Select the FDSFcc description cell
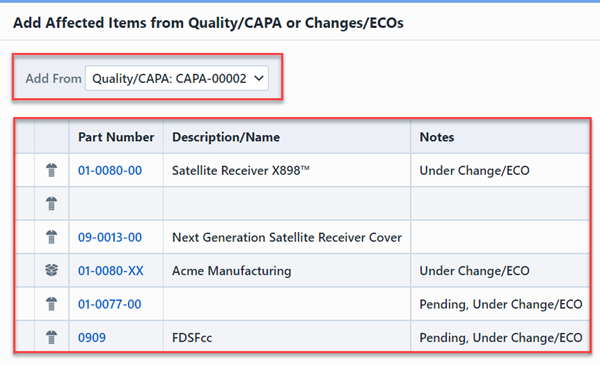600x365 pixels. click(287, 337)
